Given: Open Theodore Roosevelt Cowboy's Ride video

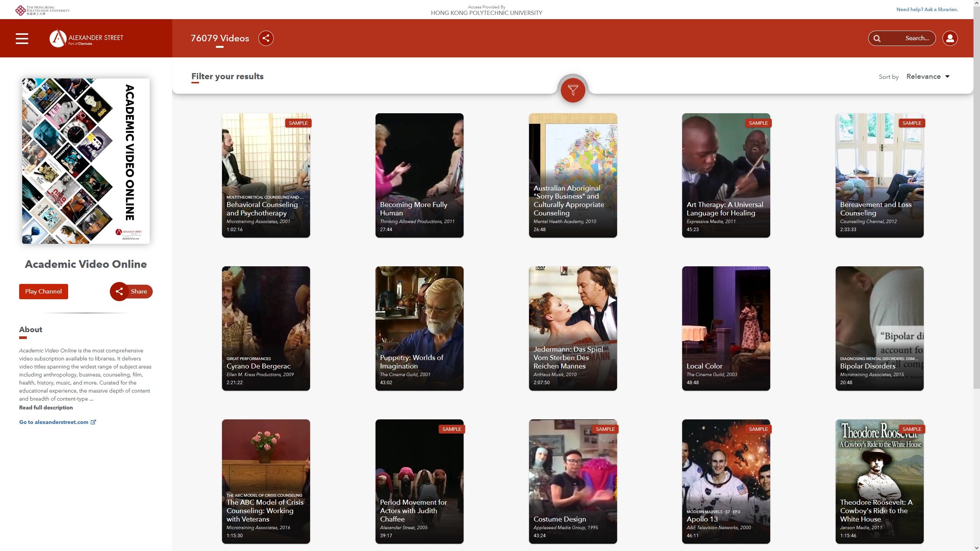Looking at the screenshot, I should pyautogui.click(x=880, y=481).
